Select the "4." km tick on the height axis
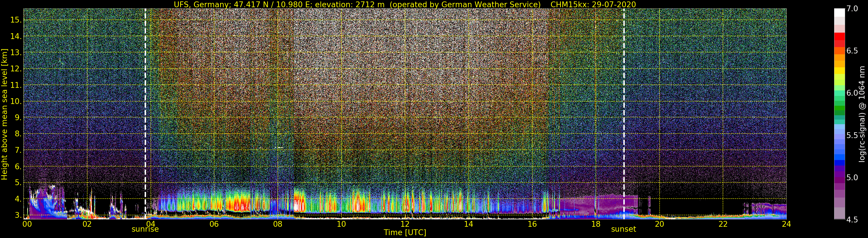The image size is (868, 238). (18, 199)
